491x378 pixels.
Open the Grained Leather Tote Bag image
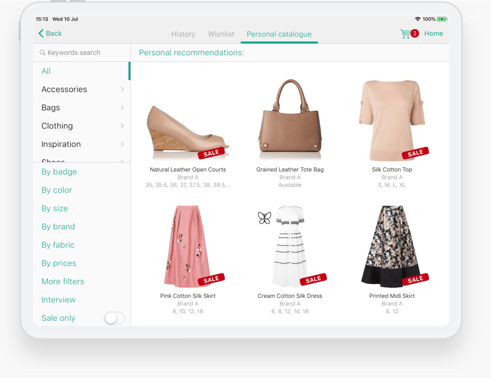290,120
